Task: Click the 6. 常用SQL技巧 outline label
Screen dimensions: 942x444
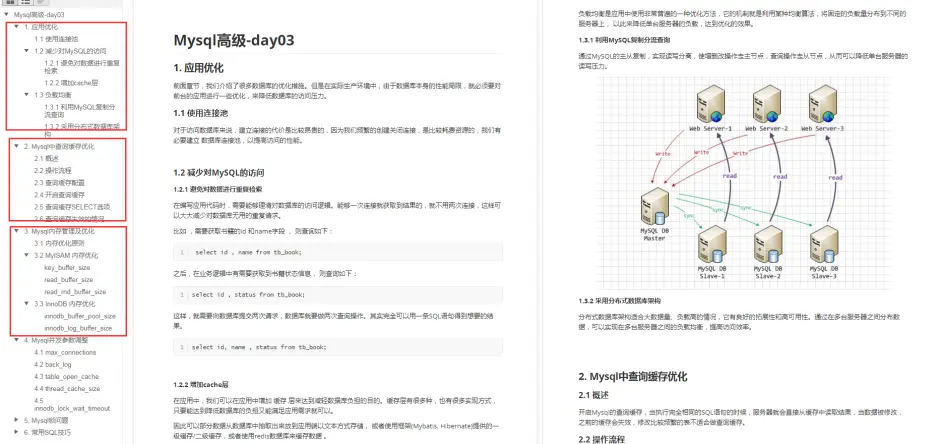Action: 47,432
